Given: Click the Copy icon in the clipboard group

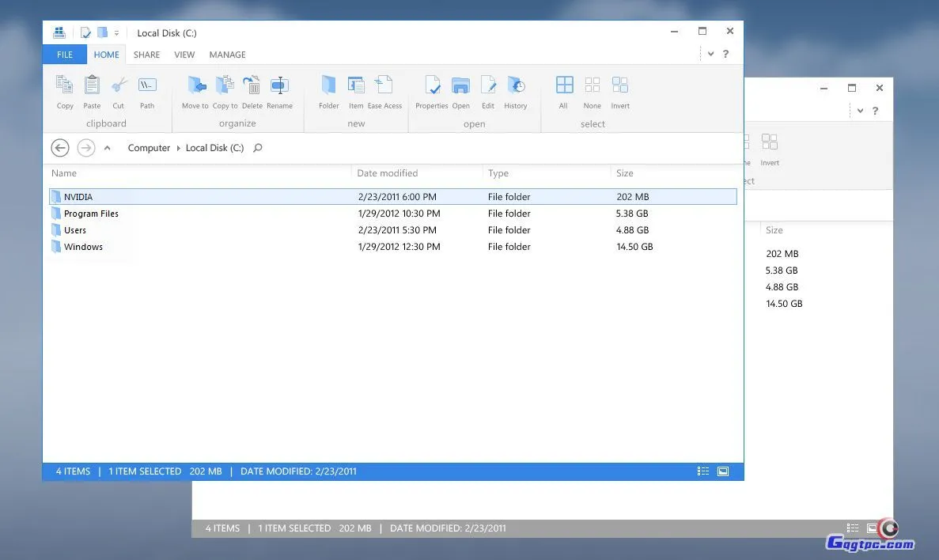Looking at the screenshot, I should point(65,85).
